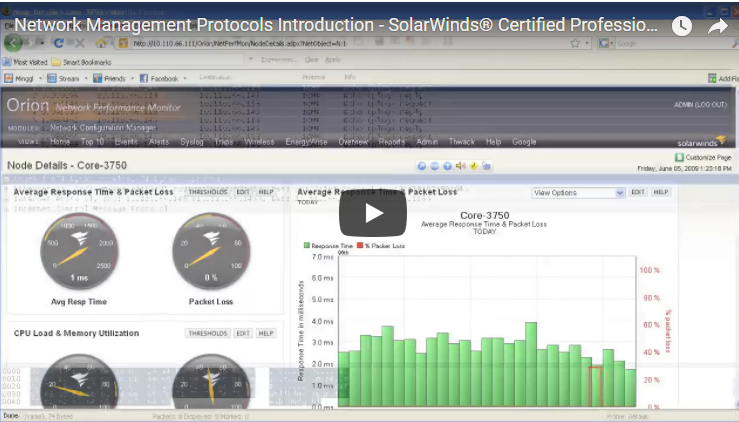Click the Friends toolbar button
The image size is (739, 422).
point(109,78)
